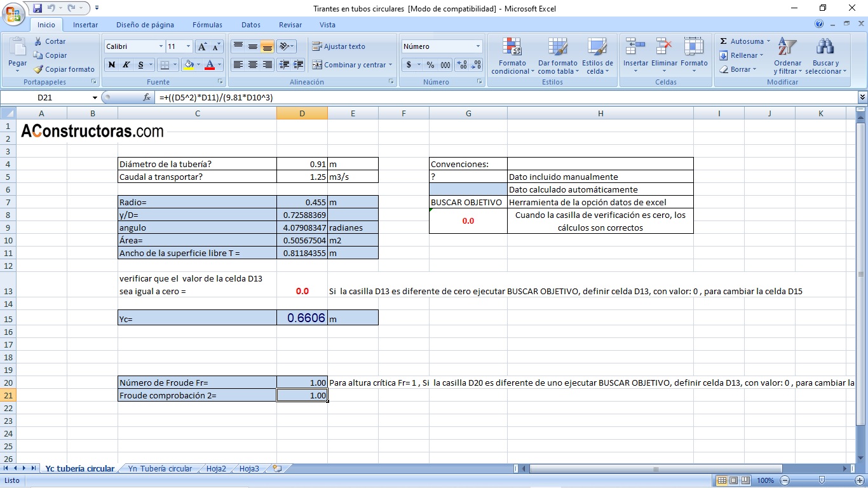Image resolution: width=868 pixels, height=488 pixels.
Task: Decrease the number of decimal places
Action: 477,65
